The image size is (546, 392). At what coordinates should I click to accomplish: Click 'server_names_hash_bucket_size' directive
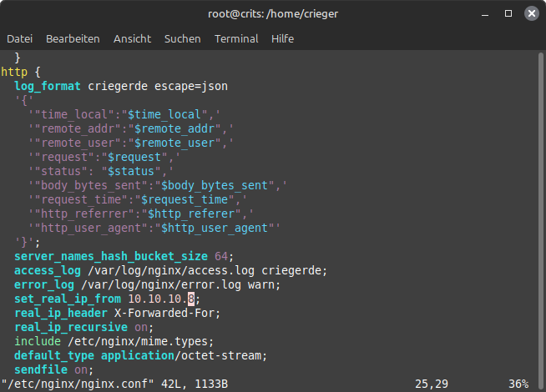(111, 256)
